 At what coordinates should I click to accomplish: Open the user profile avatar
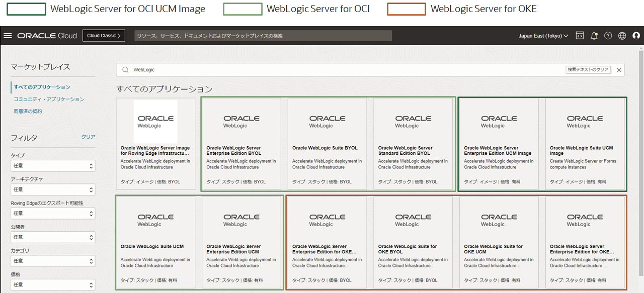(636, 35)
